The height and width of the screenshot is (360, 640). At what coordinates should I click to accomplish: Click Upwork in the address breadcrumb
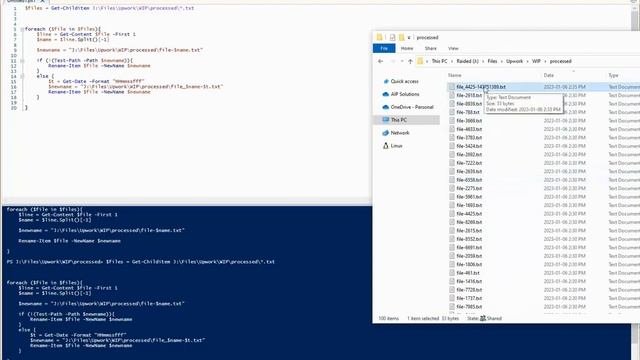click(x=514, y=61)
